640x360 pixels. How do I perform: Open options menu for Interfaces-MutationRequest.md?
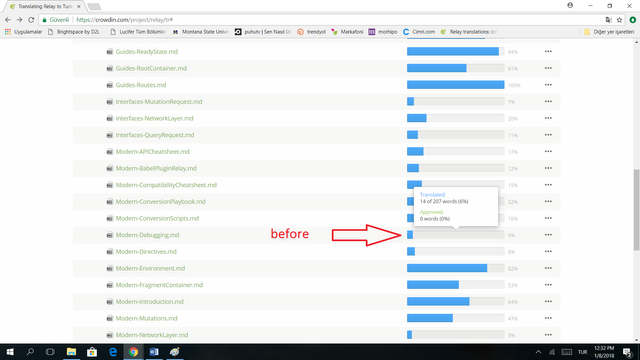[x=548, y=102]
